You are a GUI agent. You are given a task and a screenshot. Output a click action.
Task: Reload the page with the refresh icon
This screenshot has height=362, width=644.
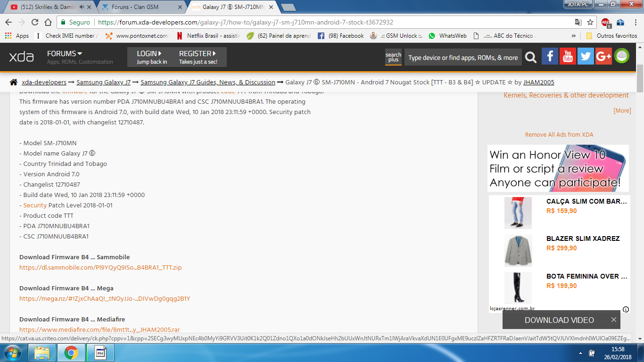(x=35, y=22)
